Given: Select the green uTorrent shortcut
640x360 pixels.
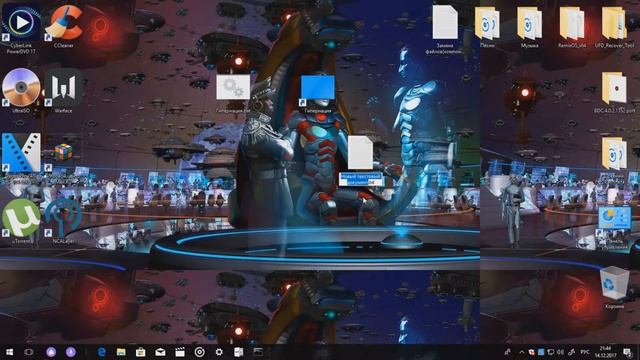Looking at the screenshot, I should [21, 218].
